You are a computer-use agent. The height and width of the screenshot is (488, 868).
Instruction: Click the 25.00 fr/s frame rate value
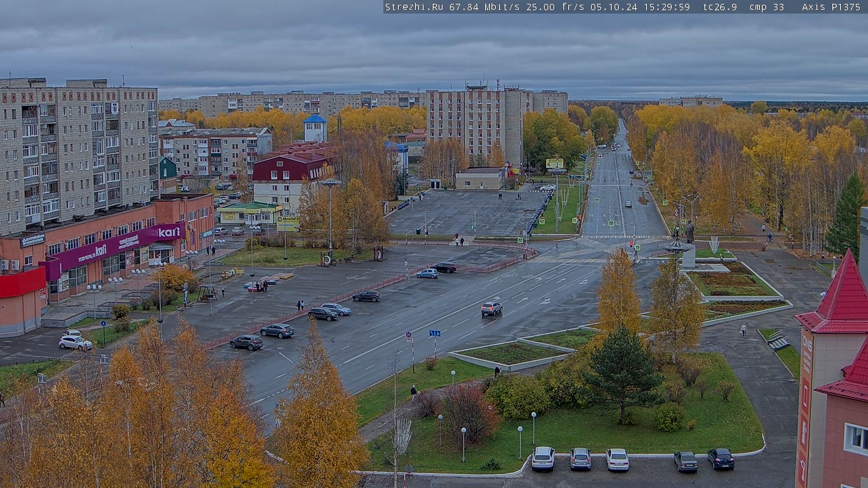(555, 7)
